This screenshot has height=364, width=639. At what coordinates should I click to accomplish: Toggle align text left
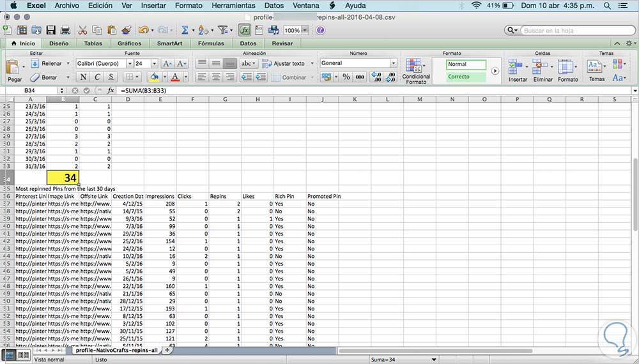(x=202, y=77)
